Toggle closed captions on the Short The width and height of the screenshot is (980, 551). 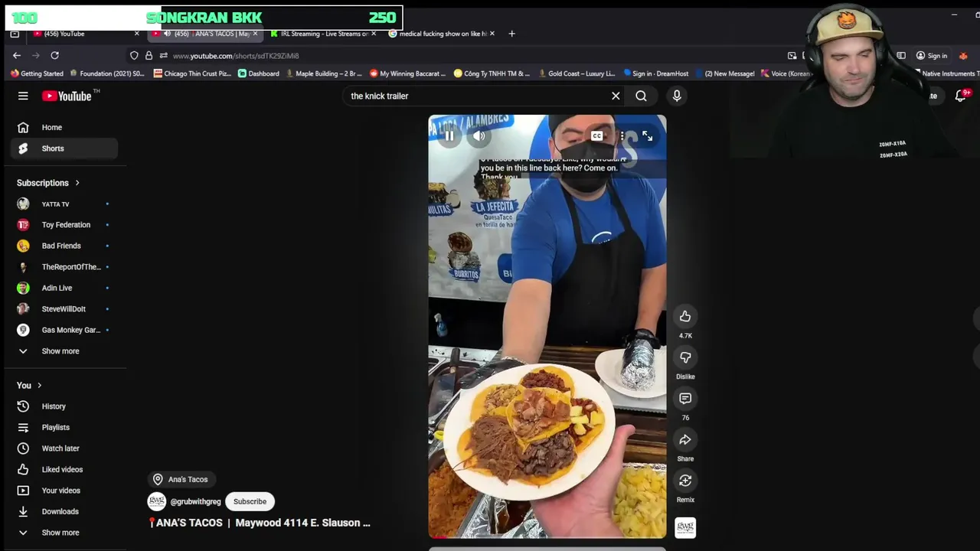596,136
